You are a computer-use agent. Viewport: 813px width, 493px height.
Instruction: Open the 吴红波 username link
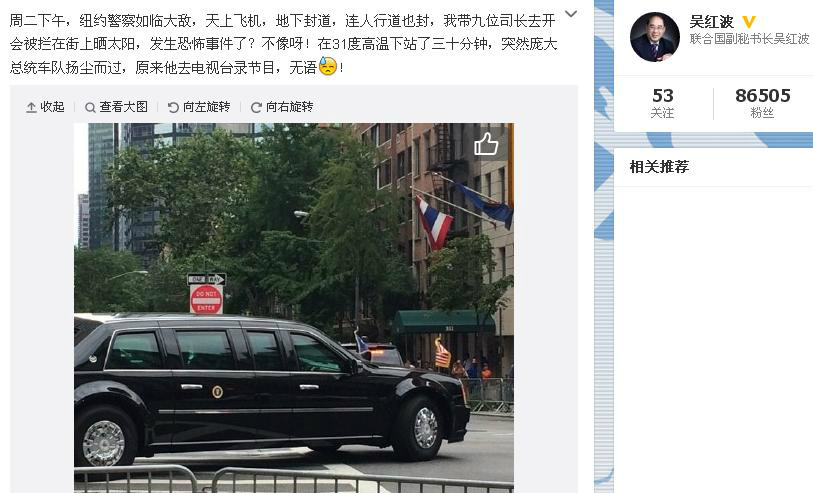click(x=711, y=22)
